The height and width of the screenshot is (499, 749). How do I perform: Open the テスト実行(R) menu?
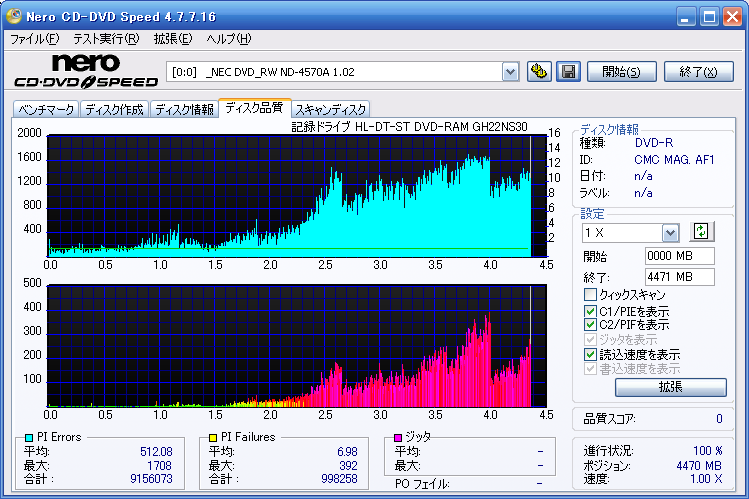tap(106, 39)
